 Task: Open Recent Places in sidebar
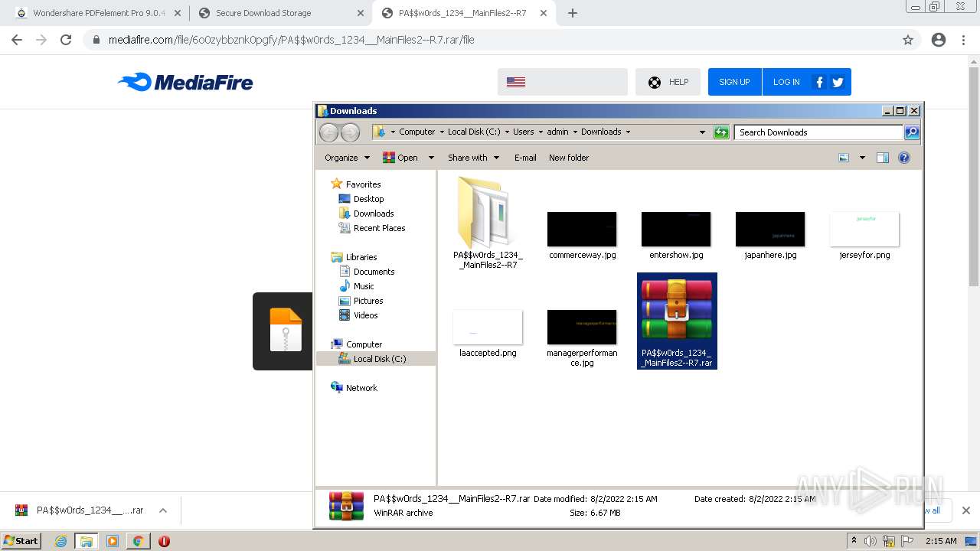tap(379, 228)
